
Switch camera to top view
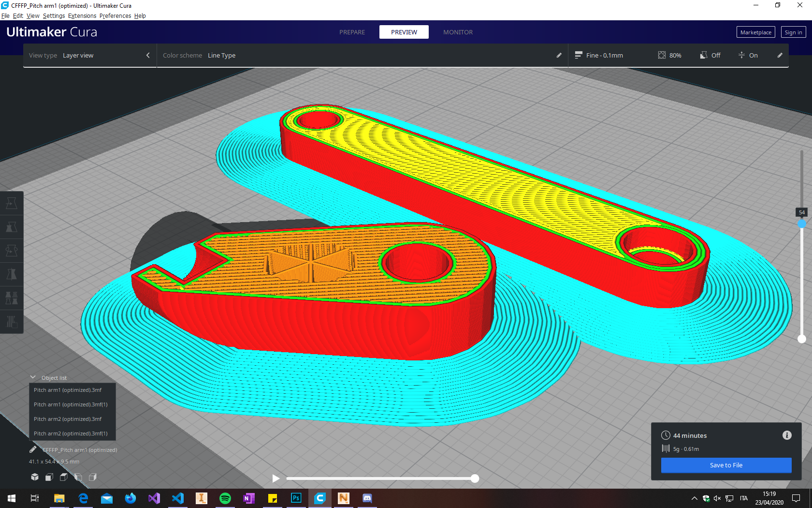tap(64, 477)
